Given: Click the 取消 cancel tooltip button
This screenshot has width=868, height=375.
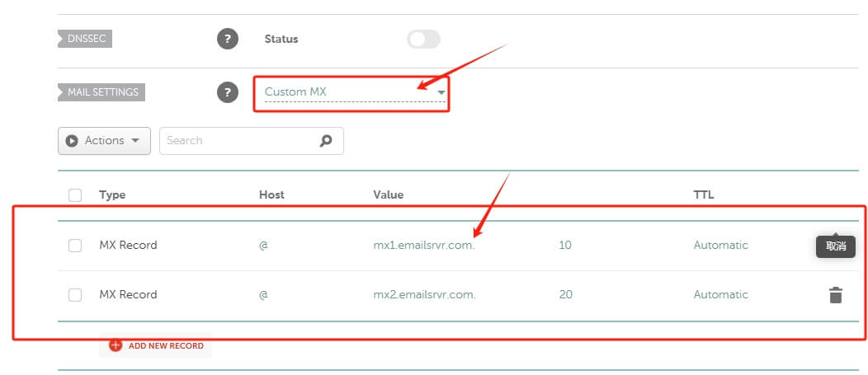Looking at the screenshot, I should (836, 246).
